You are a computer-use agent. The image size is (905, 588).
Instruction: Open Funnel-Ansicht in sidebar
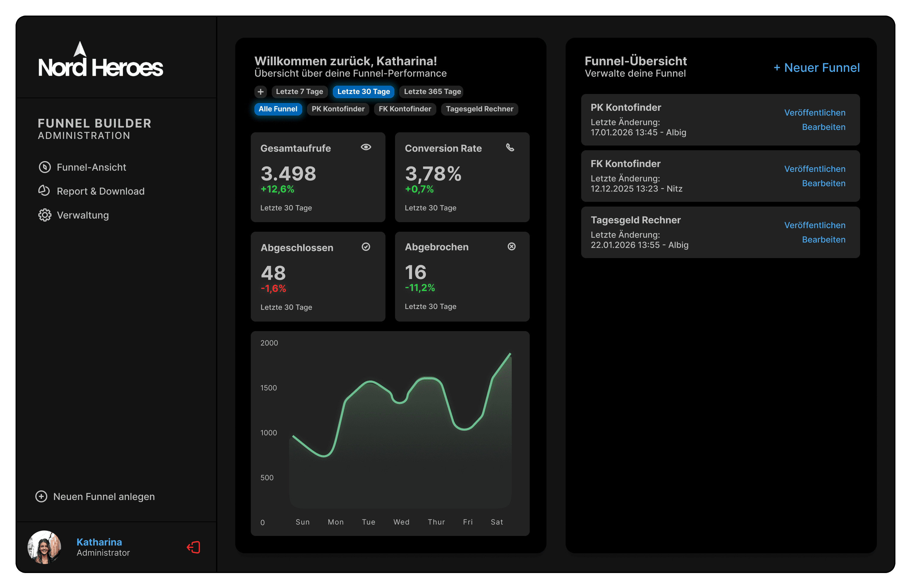click(91, 167)
